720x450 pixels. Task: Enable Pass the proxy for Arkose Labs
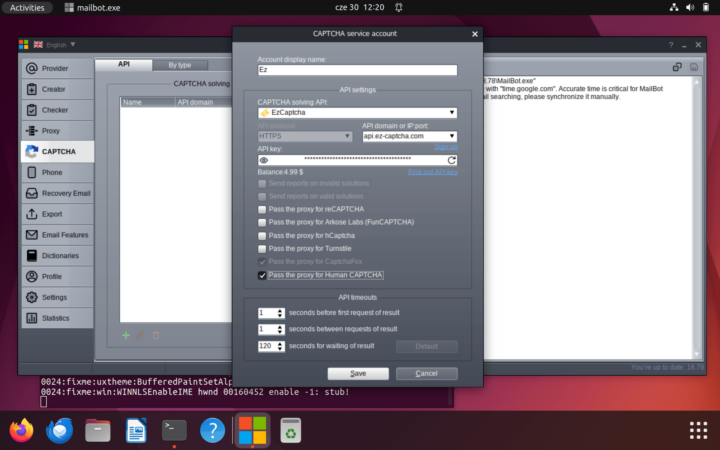[262, 222]
